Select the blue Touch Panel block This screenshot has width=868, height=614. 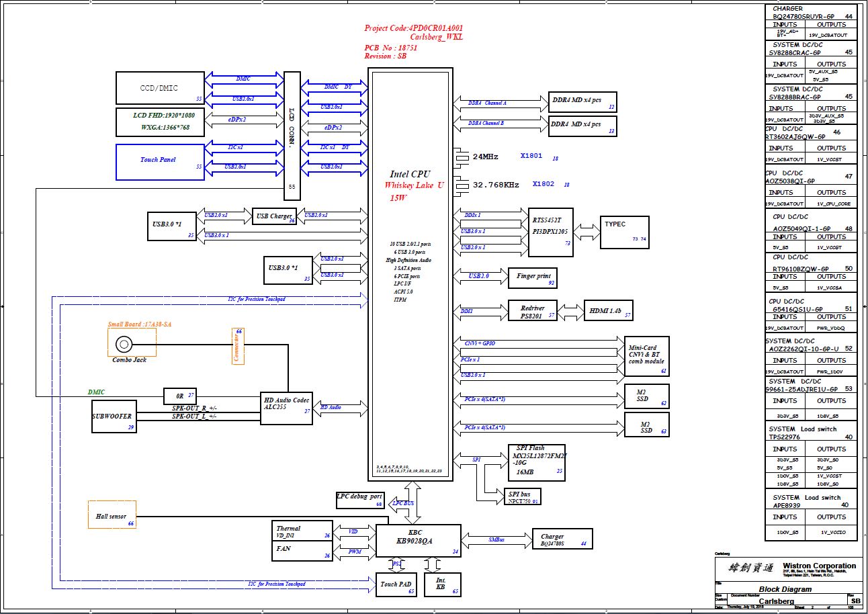(160, 162)
